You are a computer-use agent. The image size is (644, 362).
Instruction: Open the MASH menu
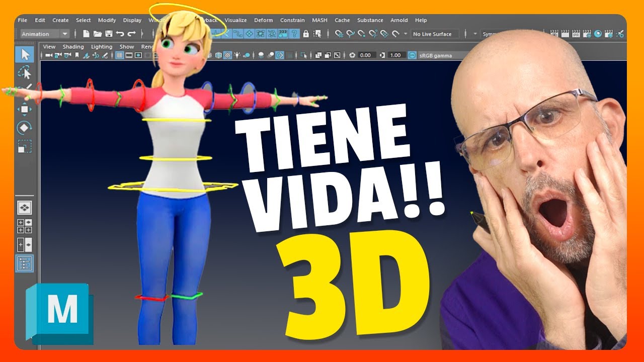319,20
